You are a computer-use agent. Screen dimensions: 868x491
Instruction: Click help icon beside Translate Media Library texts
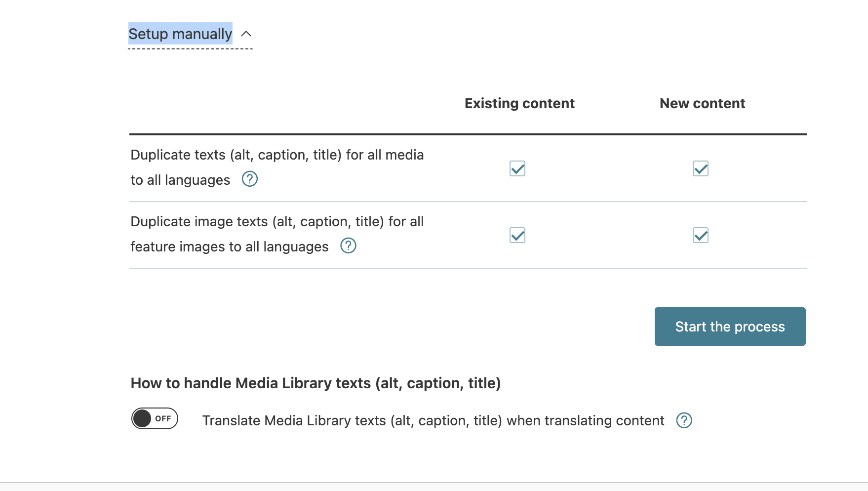point(684,420)
